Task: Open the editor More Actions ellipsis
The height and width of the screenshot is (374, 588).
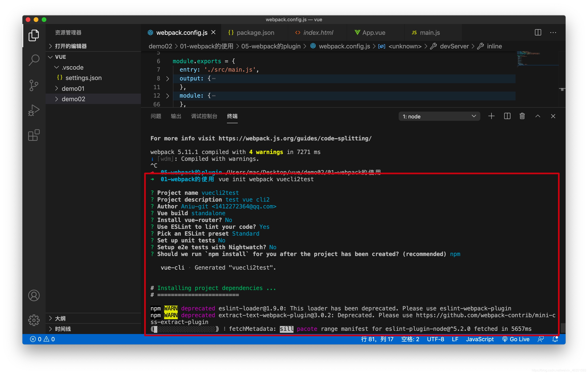Action: pos(553,32)
